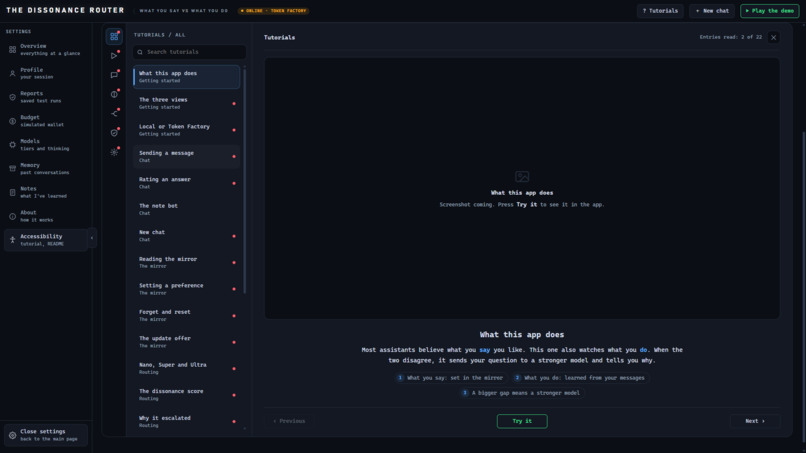
Task: Click Close settings back to main page
Action: tap(46, 436)
